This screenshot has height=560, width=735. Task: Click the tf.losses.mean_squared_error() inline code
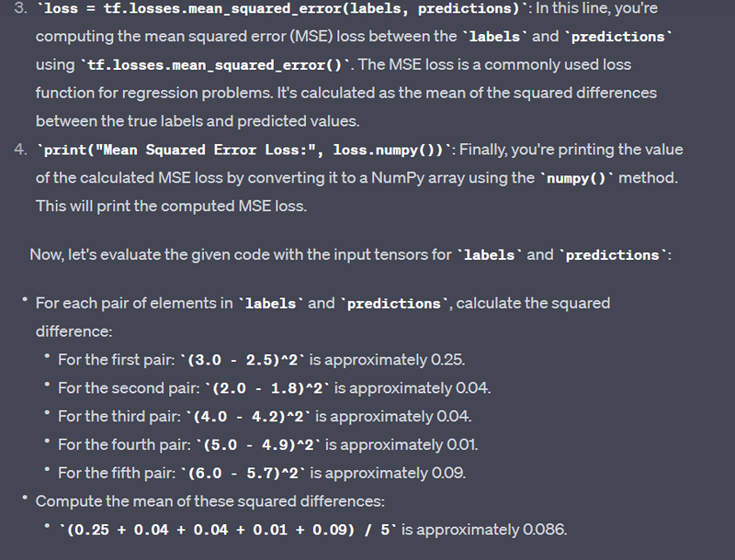[x=215, y=64]
